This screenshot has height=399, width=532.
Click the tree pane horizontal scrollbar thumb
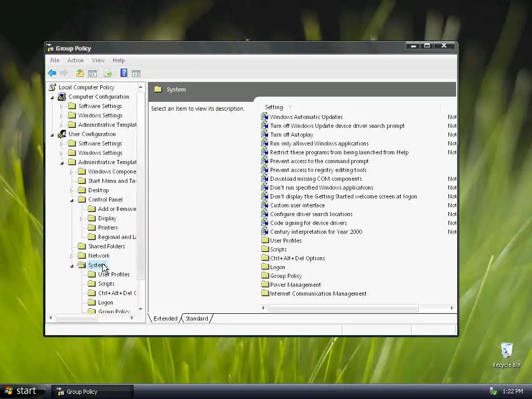pos(77,318)
